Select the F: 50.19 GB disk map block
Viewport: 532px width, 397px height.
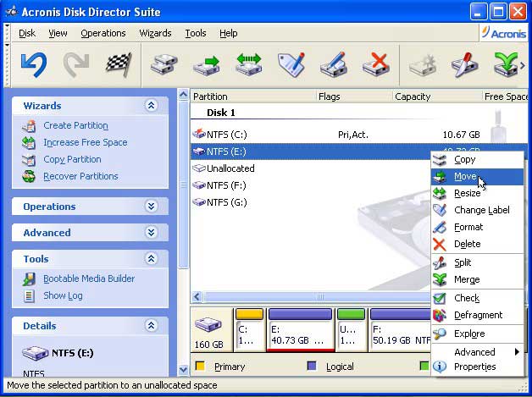(x=400, y=330)
